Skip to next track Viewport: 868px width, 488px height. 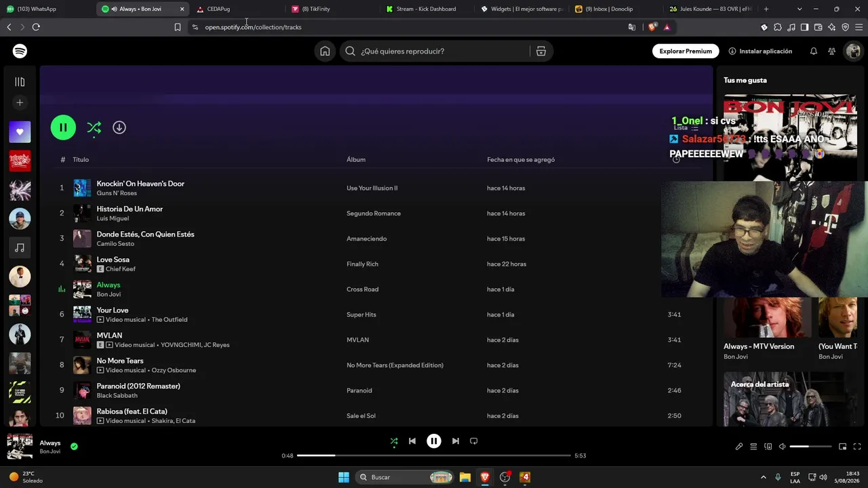[x=456, y=441]
